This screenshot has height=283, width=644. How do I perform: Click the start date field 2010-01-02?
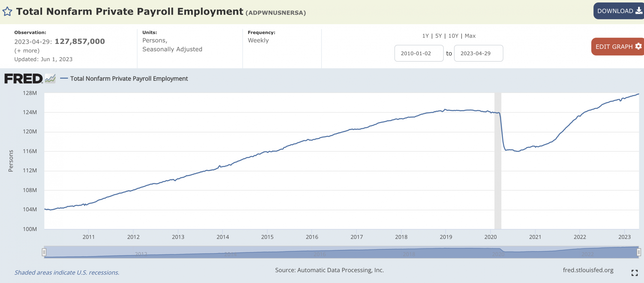tap(419, 53)
